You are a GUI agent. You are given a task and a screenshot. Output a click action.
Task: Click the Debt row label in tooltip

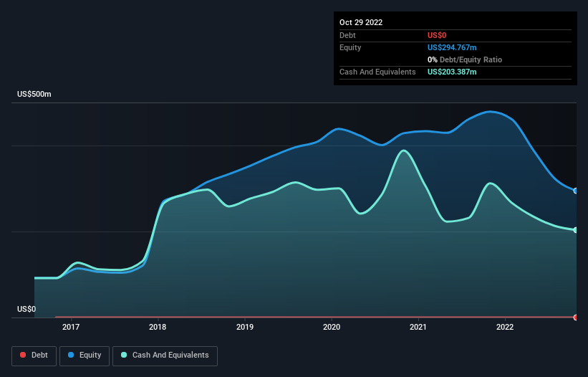pyautogui.click(x=347, y=35)
